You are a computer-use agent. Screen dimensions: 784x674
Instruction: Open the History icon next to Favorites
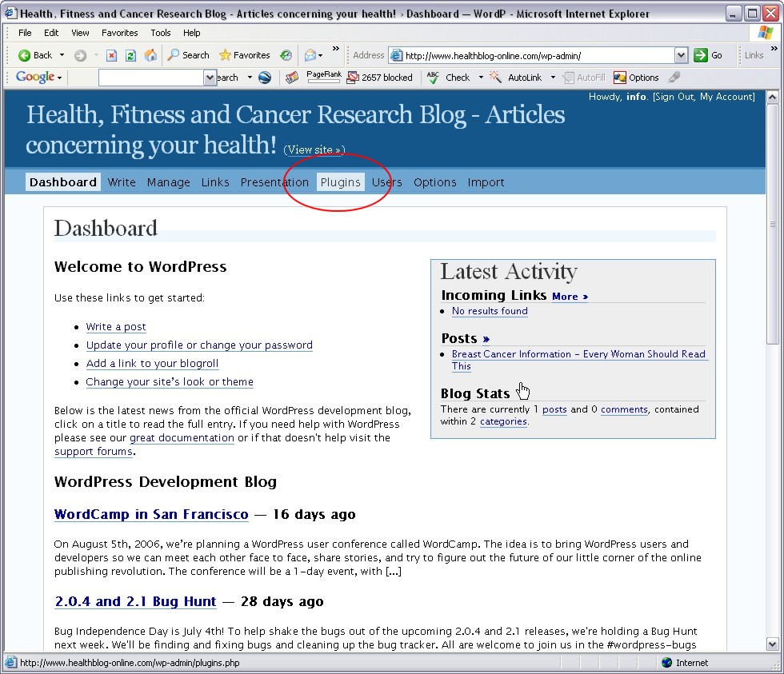coord(286,55)
